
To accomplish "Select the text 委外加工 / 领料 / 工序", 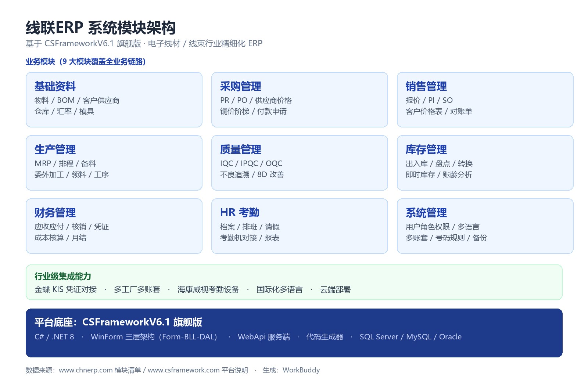I will click(72, 174).
